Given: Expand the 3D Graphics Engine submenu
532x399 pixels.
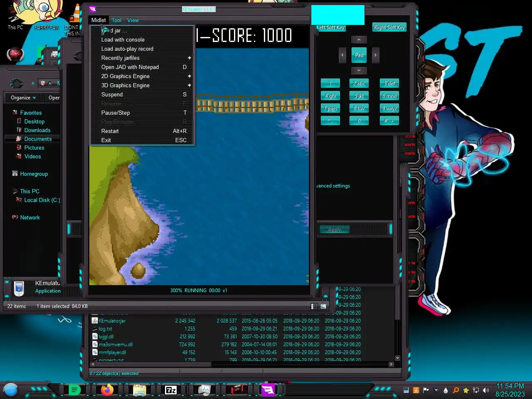Looking at the screenshot, I should coord(142,85).
